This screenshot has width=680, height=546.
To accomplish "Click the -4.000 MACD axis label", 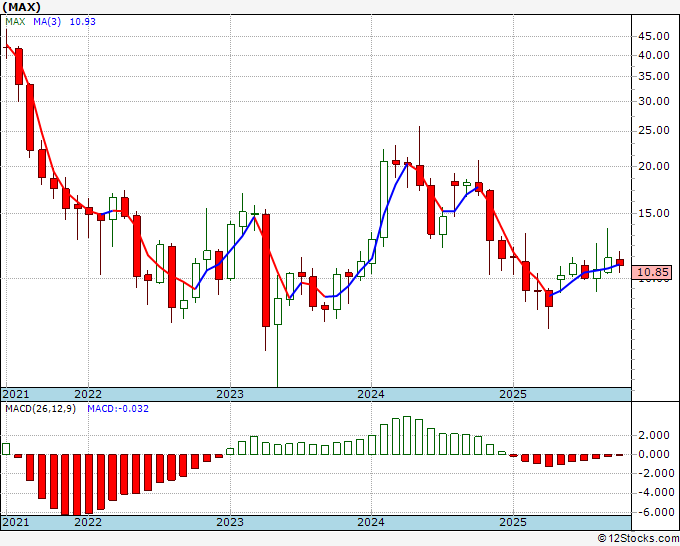I will (x=656, y=493).
